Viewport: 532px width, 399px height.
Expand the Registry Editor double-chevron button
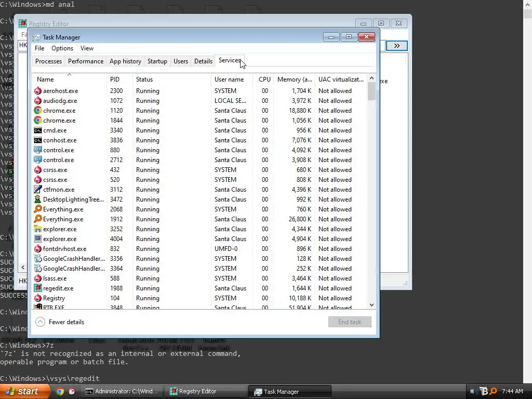(396, 46)
